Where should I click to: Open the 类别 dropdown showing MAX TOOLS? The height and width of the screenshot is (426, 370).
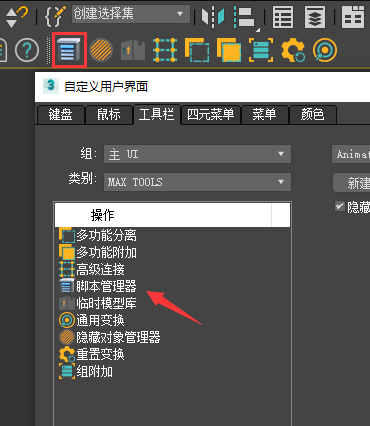(x=197, y=182)
